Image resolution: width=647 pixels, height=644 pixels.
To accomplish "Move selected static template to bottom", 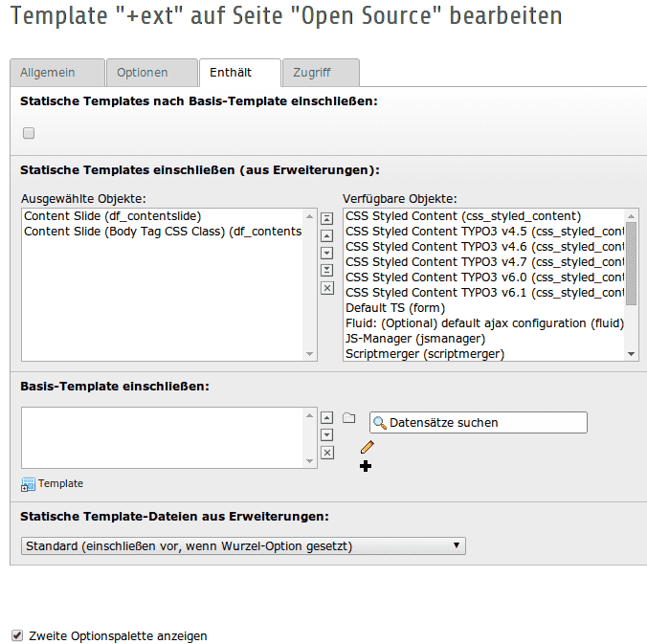I will tap(326, 270).
